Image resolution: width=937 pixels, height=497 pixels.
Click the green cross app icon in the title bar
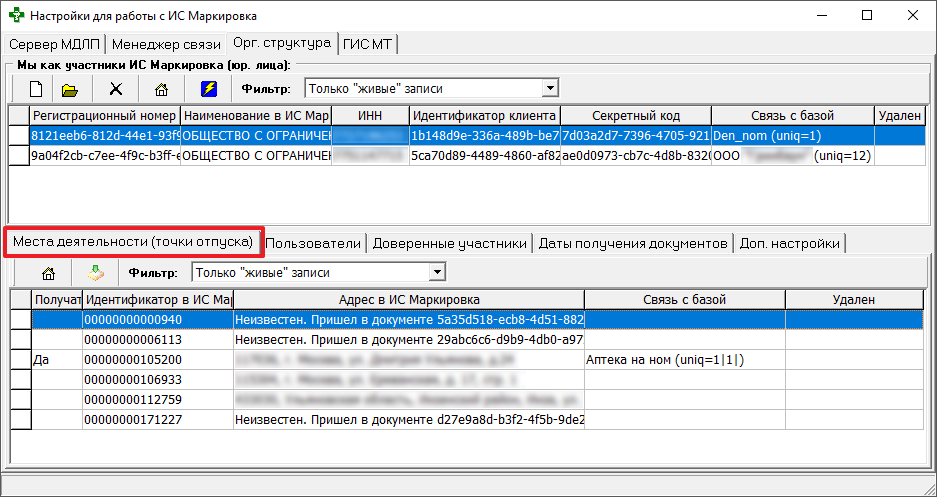point(17,16)
